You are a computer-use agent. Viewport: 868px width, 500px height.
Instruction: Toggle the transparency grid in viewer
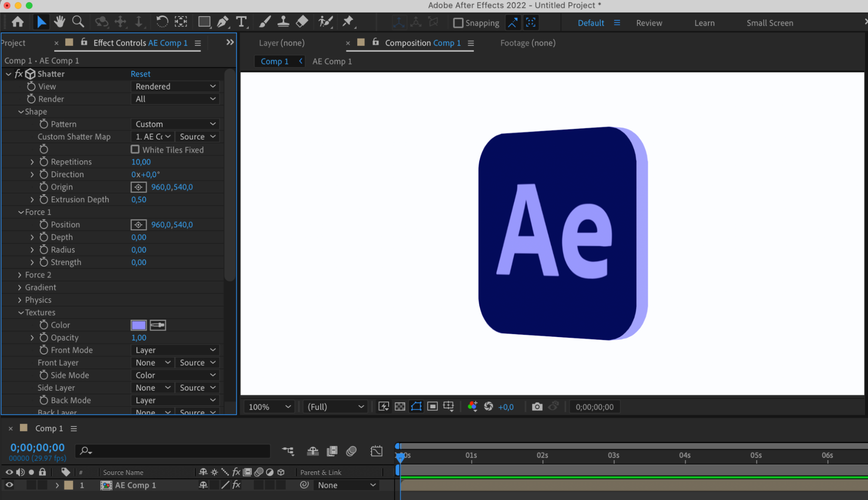pos(400,407)
